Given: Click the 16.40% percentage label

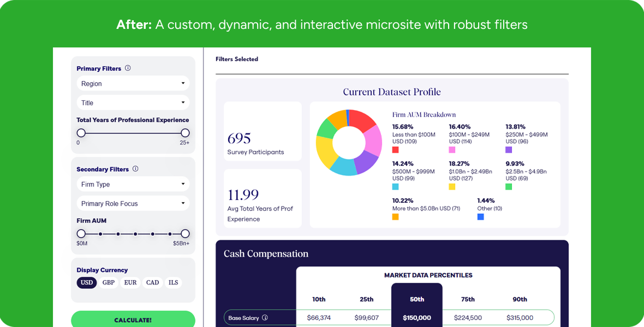Looking at the screenshot, I should pos(460,127).
